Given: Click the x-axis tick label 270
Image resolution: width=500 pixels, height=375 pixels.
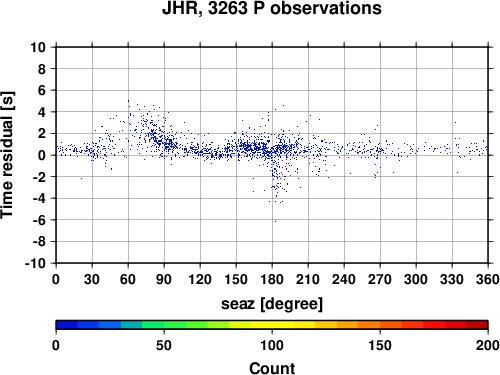Looking at the screenshot, I should 380,279.
